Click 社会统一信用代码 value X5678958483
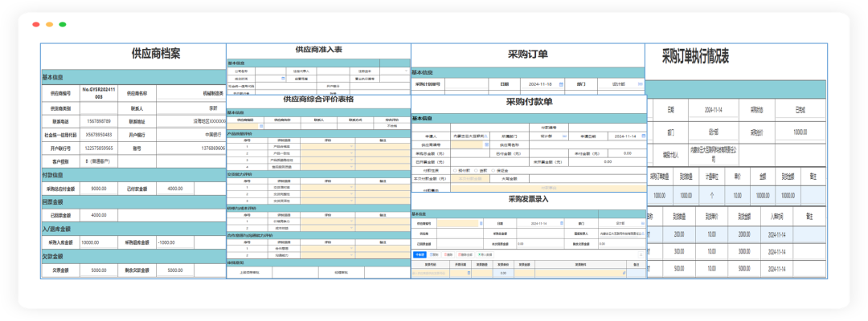Viewport: 868px width, 321px height. pos(99,134)
